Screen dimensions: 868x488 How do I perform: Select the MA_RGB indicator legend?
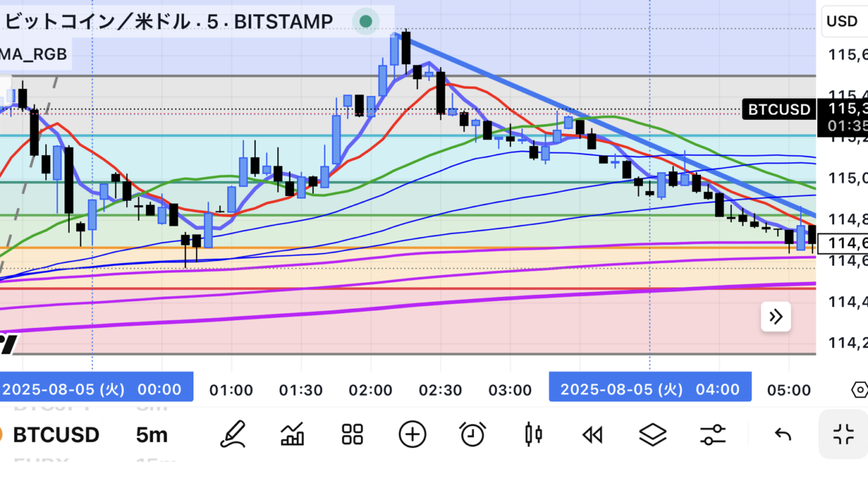coord(34,54)
